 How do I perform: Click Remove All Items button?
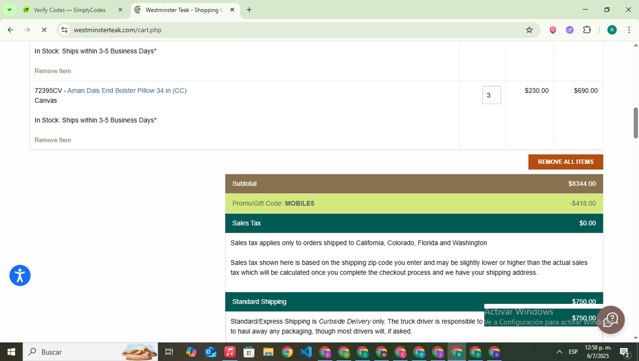[x=565, y=162]
